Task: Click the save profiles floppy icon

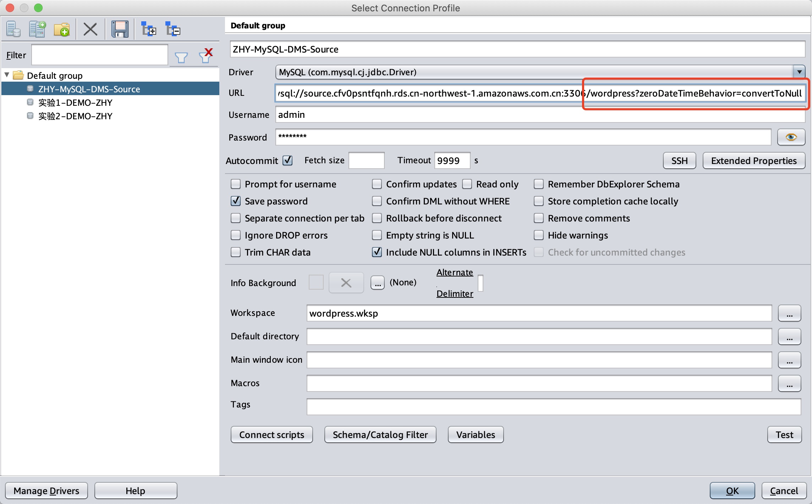Action: tap(120, 29)
